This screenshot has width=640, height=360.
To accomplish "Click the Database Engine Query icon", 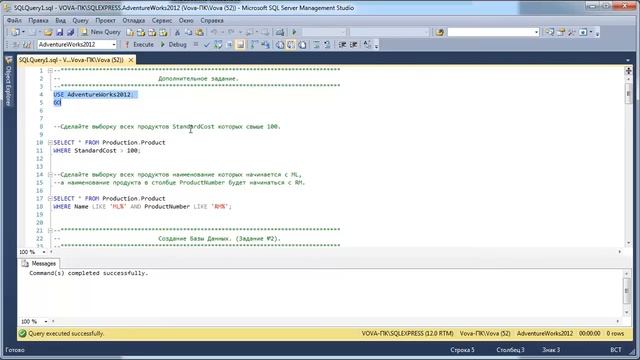I will click(x=130, y=32).
